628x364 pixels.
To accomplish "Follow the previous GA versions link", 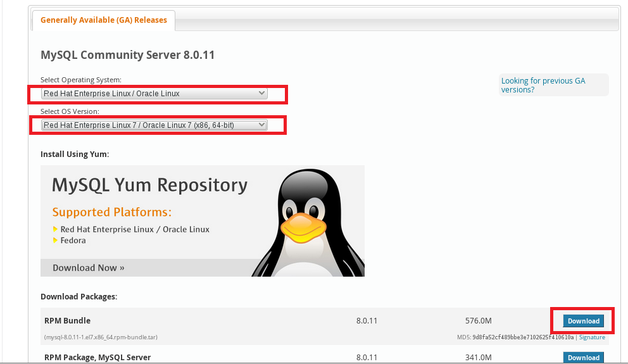I will 543,85.
